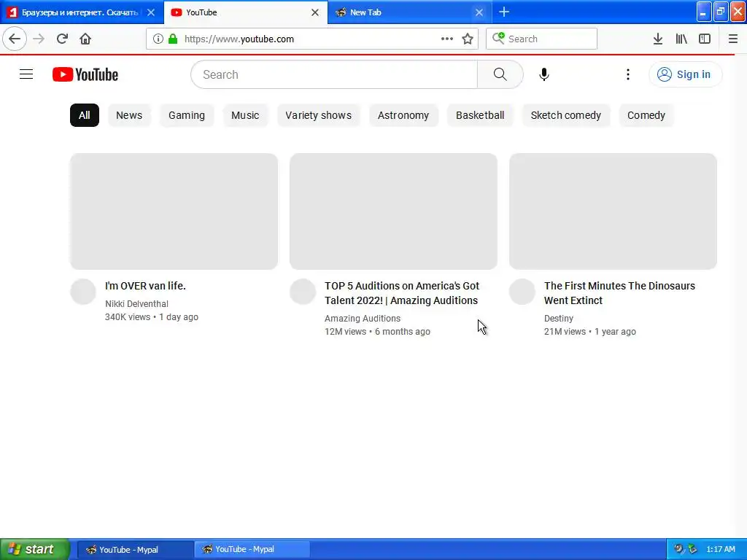Screen dimensions: 747x560
Task: Open a new tab with the plus button
Action: [504, 12]
